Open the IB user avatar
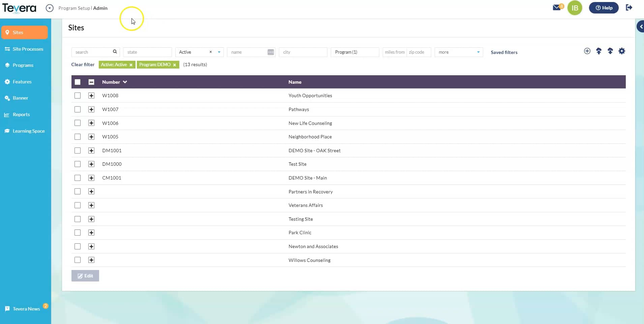The width and height of the screenshot is (644, 324). 575,7
